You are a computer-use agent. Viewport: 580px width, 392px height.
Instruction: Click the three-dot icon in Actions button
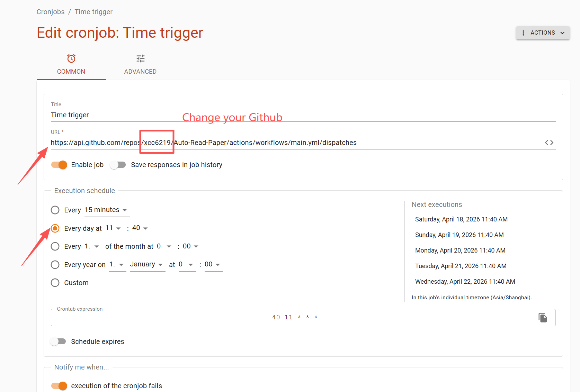coord(523,33)
